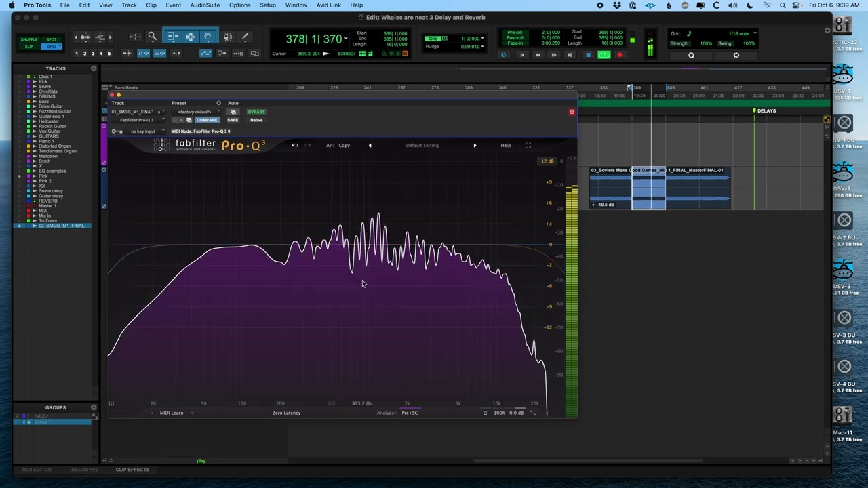Image resolution: width=868 pixels, height=488 pixels.
Task: Toggle Grid edit mode
Action: click(51, 47)
